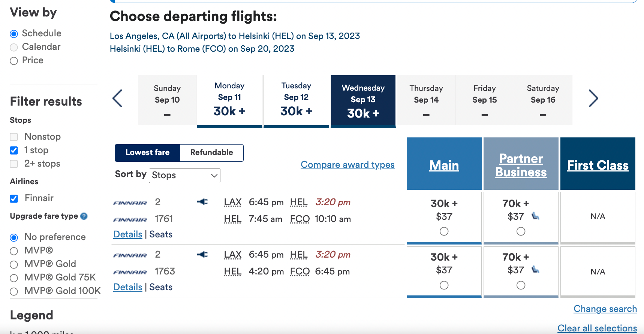Select the 30k Main fare for flight 1761
The width and height of the screenshot is (644, 334).
[444, 231]
